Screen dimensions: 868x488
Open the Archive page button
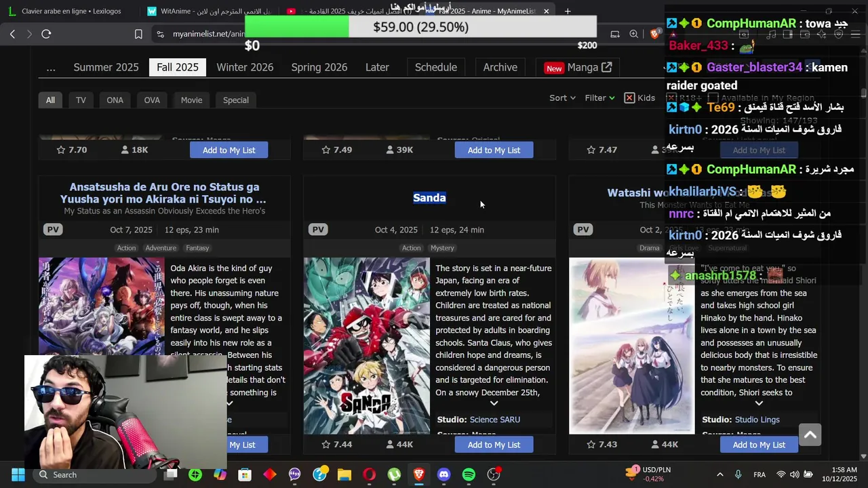coord(500,67)
